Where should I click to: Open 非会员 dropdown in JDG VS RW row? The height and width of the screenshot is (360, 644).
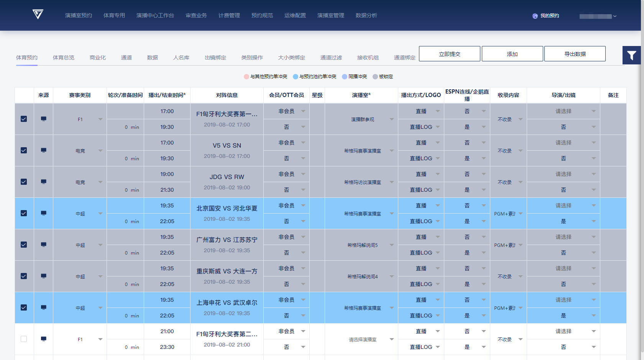[286, 174]
